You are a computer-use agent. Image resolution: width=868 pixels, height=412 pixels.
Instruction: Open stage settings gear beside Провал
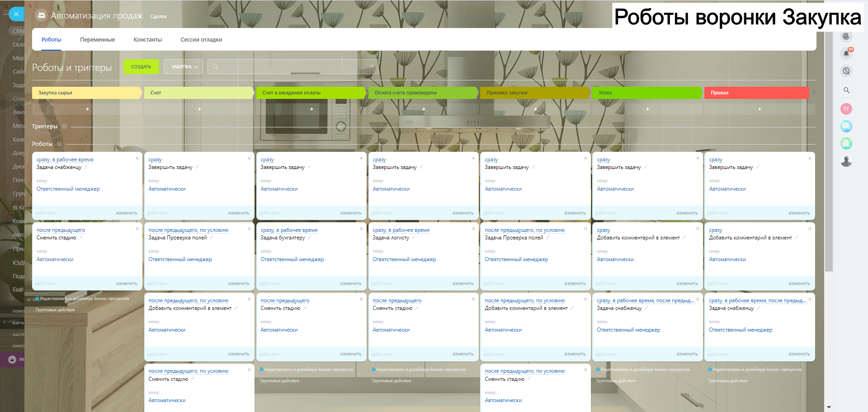pos(814,93)
